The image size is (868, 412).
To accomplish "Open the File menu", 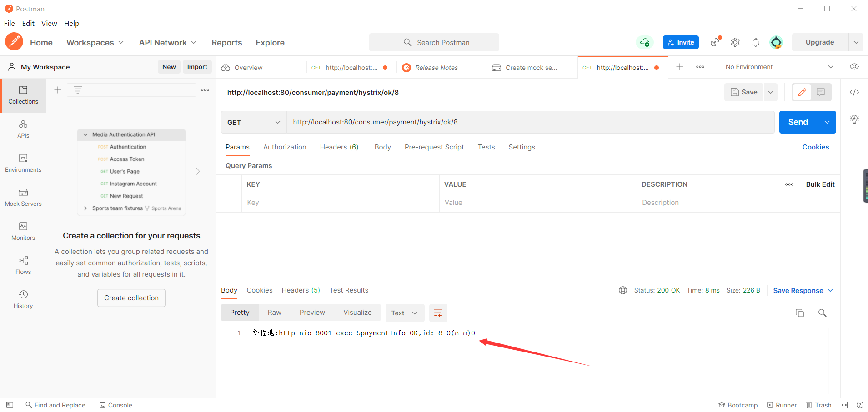I will pos(10,23).
